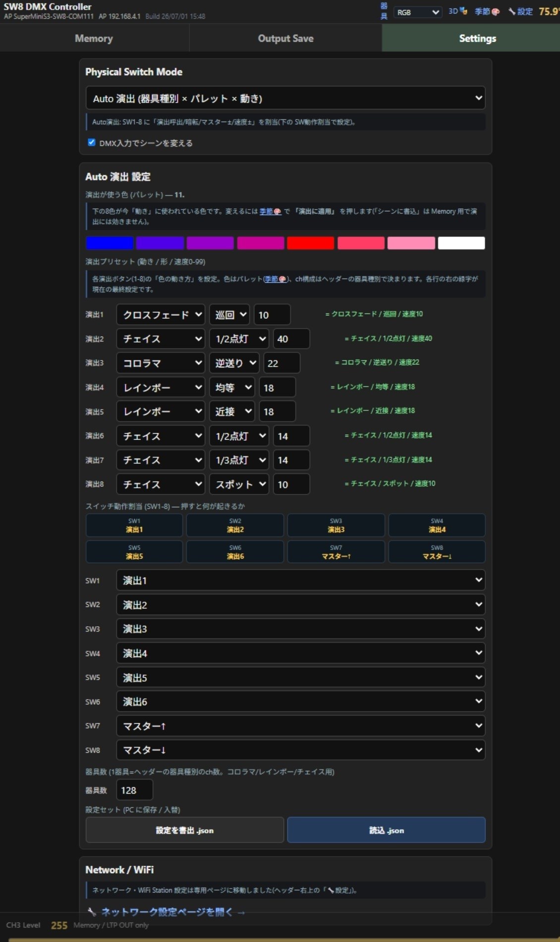Image resolution: width=560 pixels, height=942 pixels.
Task: Click the light pink palette swatch
Action: coord(411,243)
